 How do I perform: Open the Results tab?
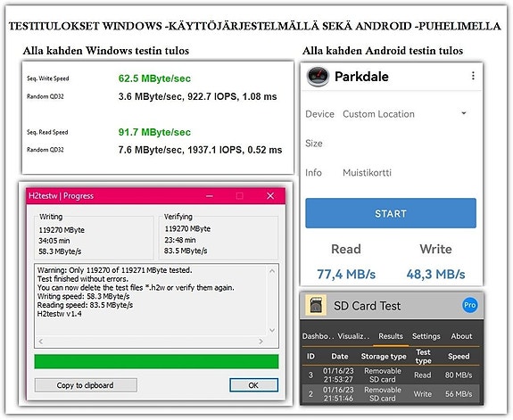tap(391, 336)
